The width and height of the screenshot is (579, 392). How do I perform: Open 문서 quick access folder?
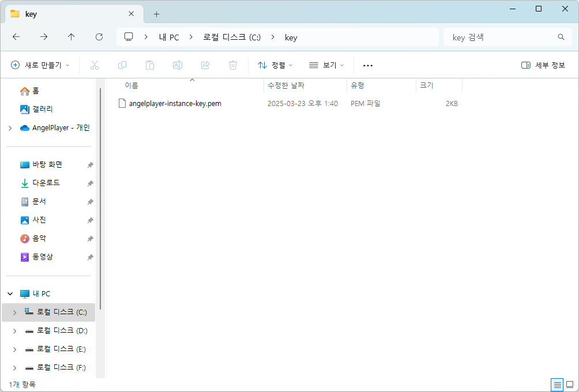tap(33, 202)
